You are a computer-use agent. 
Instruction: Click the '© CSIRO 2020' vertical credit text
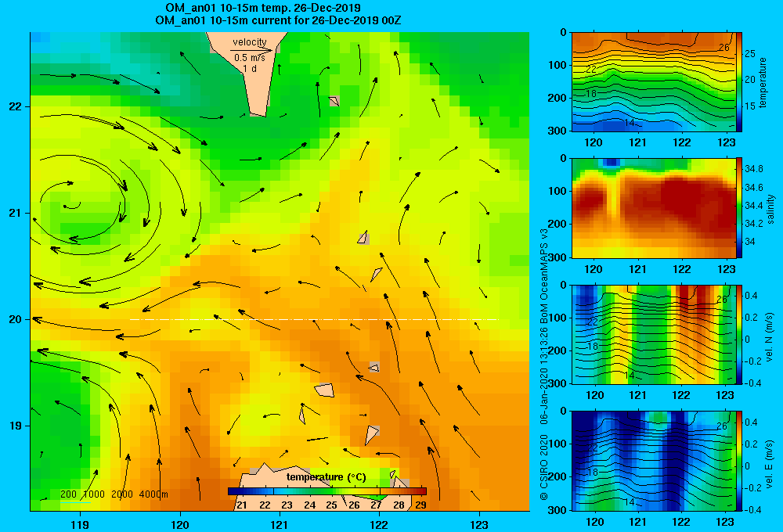click(543, 467)
